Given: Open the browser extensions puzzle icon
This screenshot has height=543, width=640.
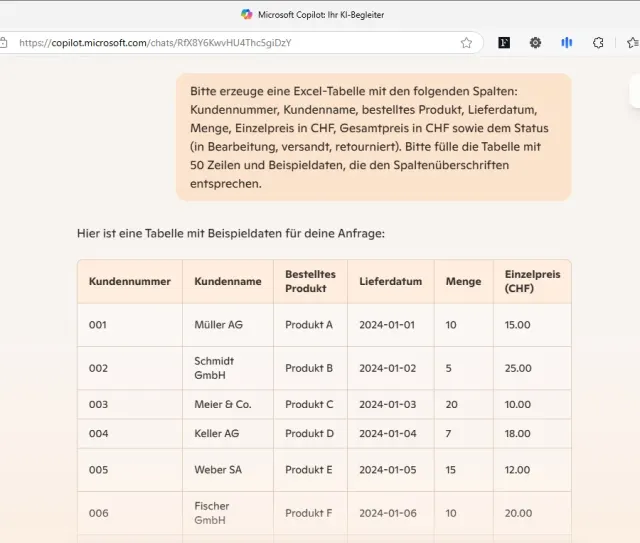Looking at the screenshot, I should 598,43.
